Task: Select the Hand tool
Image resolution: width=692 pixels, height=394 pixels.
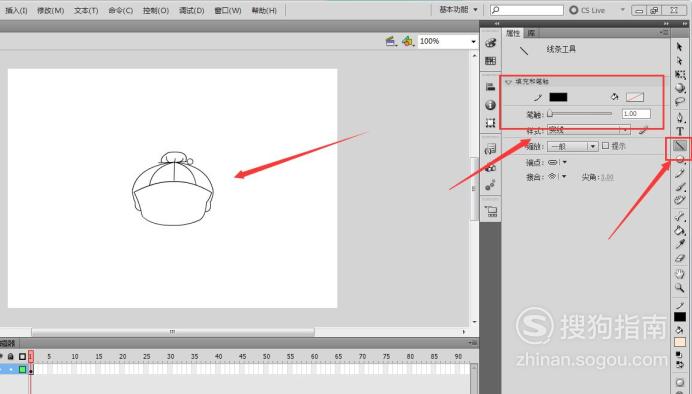Action: 680,274
